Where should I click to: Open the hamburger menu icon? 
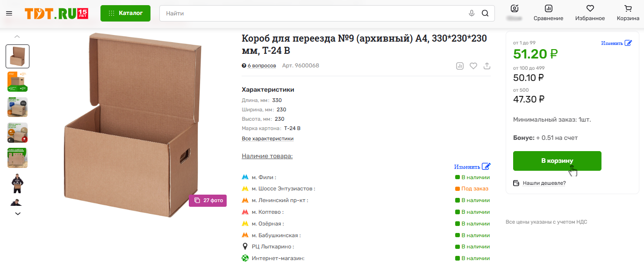(9, 13)
